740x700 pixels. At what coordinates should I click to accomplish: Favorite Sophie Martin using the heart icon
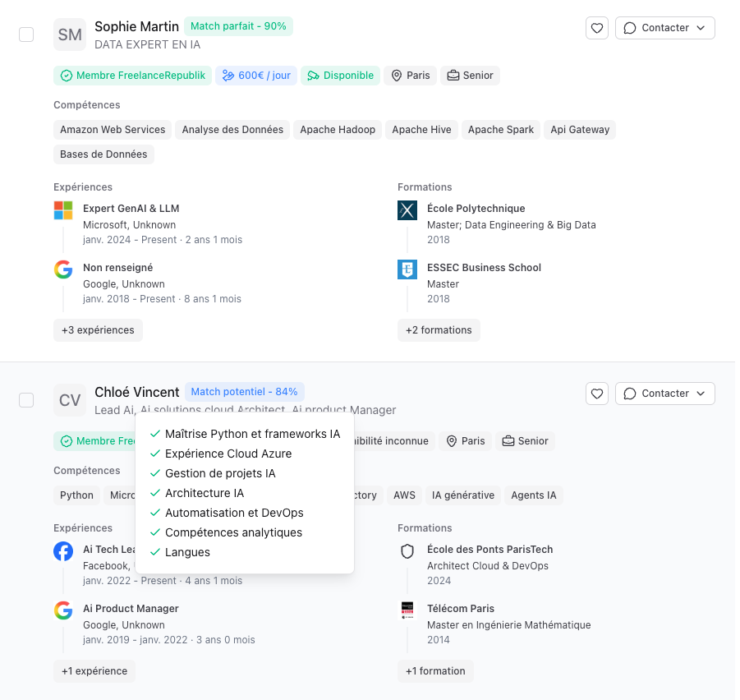pos(597,27)
